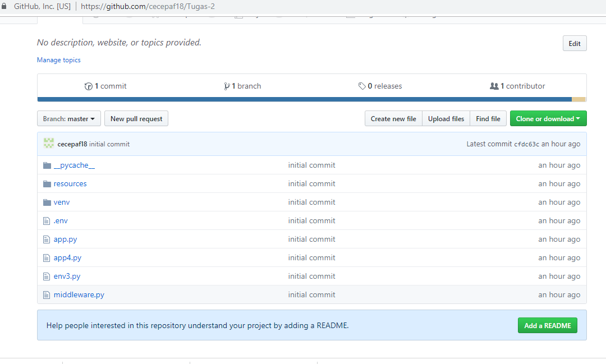This screenshot has width=606, height=364.
Task: Click initial commit message beside cecepaf18
Action: point(109,144)
